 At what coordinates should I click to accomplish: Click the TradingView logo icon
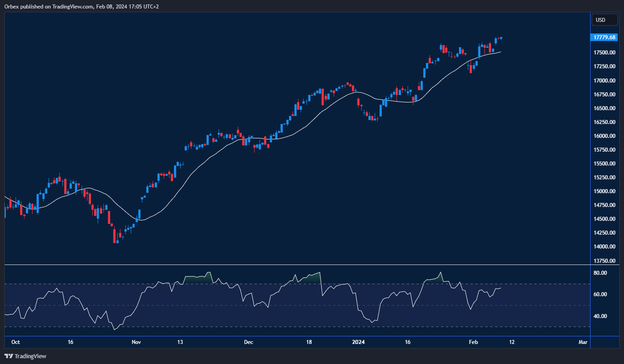coord(8,356)
